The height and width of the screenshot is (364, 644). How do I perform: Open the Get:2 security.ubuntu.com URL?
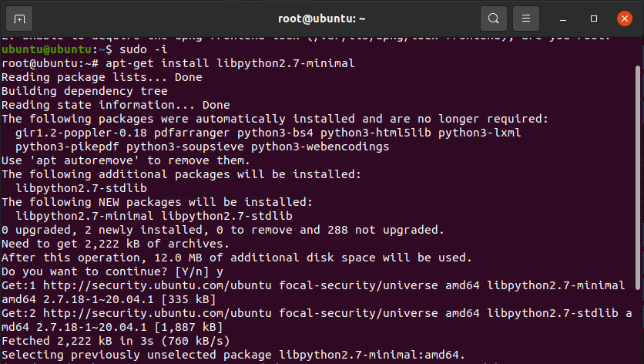pos(157,313)
